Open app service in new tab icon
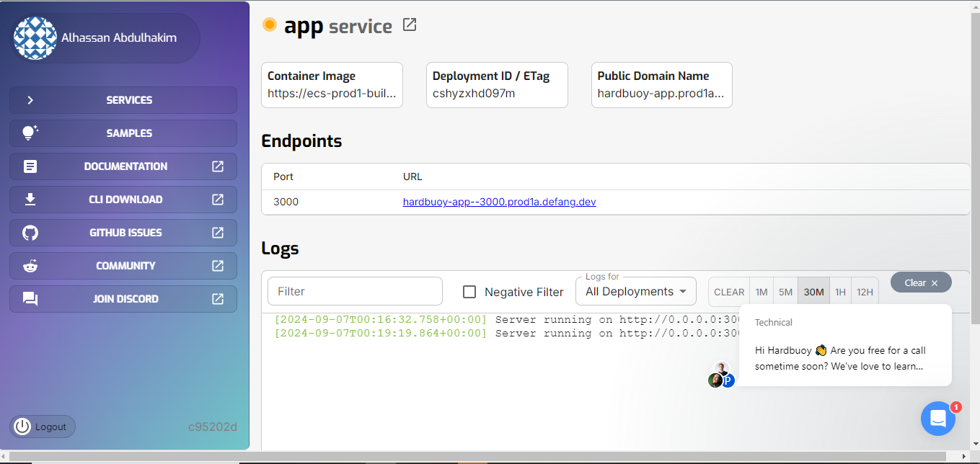The height and width of the screenshot is (464, 980). (x=410, y=25)
